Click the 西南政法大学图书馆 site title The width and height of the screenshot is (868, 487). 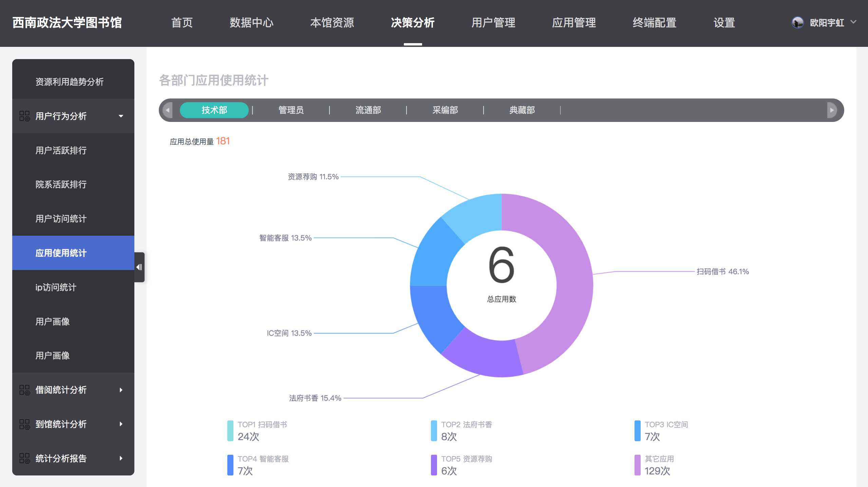tap(67, 23)
